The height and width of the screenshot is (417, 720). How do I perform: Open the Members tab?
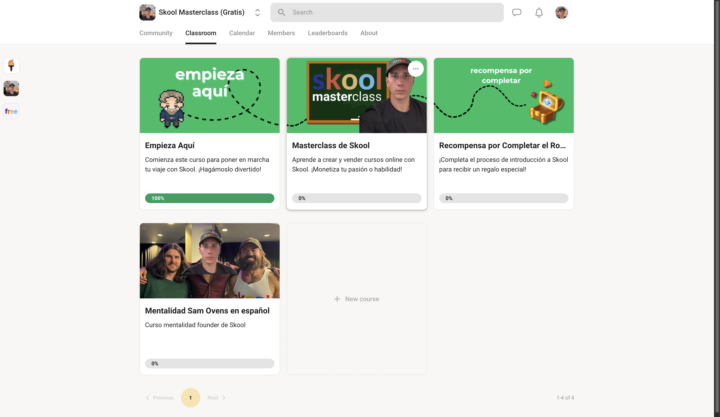point(281,33)
